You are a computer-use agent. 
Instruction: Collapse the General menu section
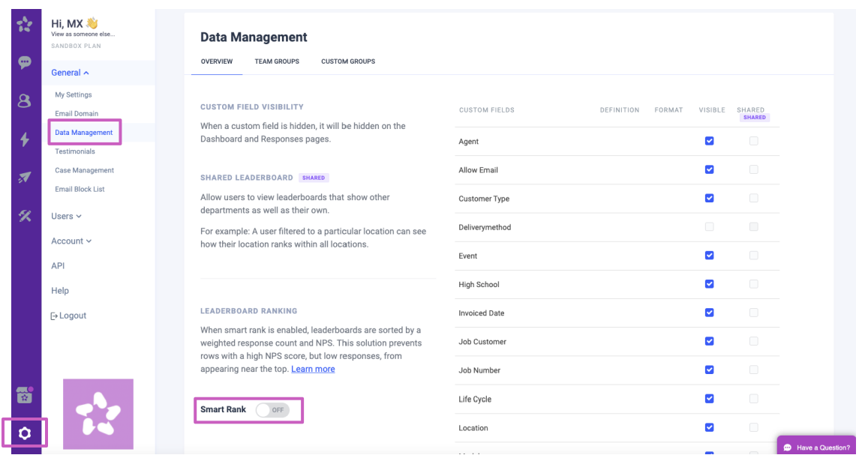coord(70,73)
